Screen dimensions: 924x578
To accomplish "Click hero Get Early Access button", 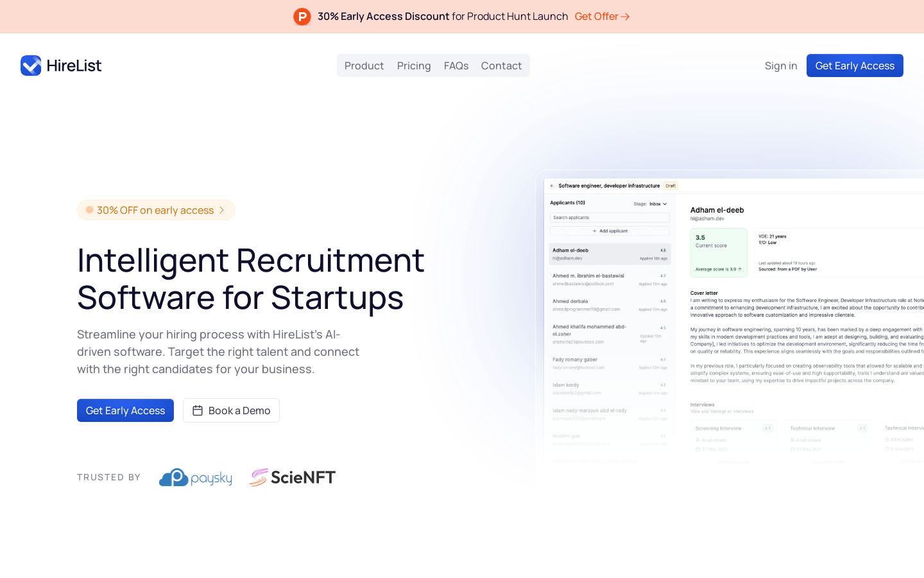I will pyautogui.click(x=125, y=410).
